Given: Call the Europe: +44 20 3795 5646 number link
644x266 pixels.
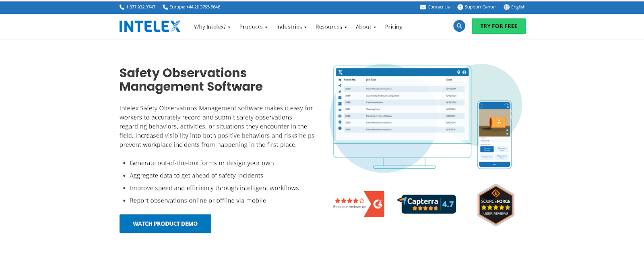Looking at the screenshot, I should [195, 7].
